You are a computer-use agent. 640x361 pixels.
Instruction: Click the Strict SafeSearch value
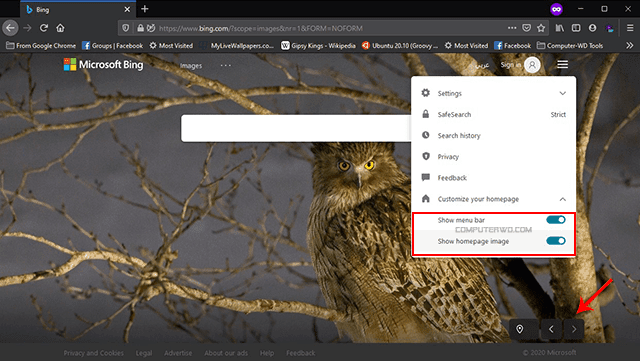click(x=558, y=115)
